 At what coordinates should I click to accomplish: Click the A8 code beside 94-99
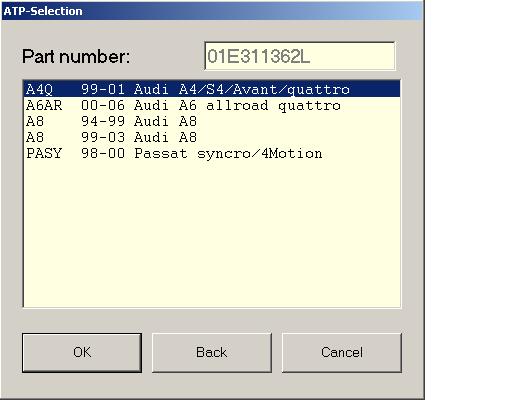coord(35,121)
